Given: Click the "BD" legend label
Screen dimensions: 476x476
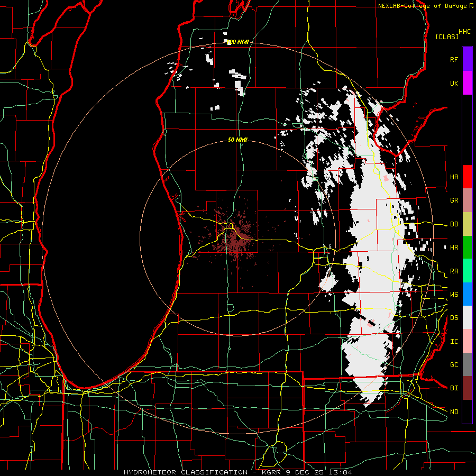Looking at the screenshot, I should [454, 224].
